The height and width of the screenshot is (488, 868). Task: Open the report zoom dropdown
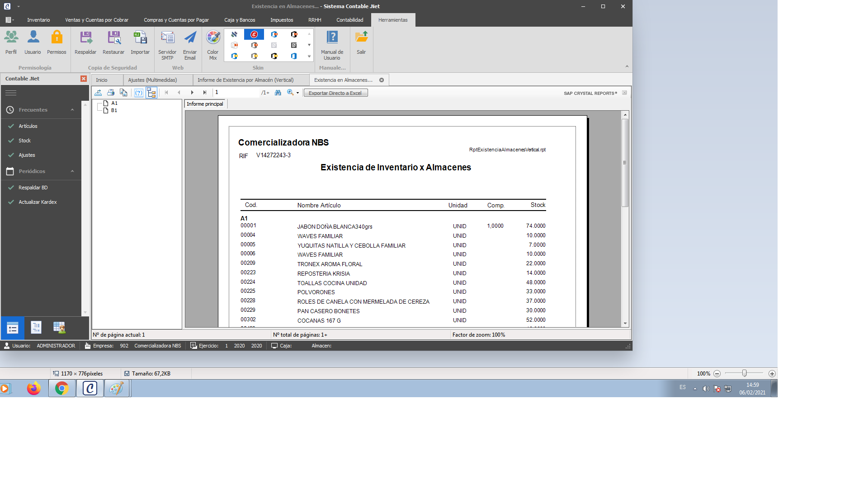pyautogui.click(x=297, y=93)
